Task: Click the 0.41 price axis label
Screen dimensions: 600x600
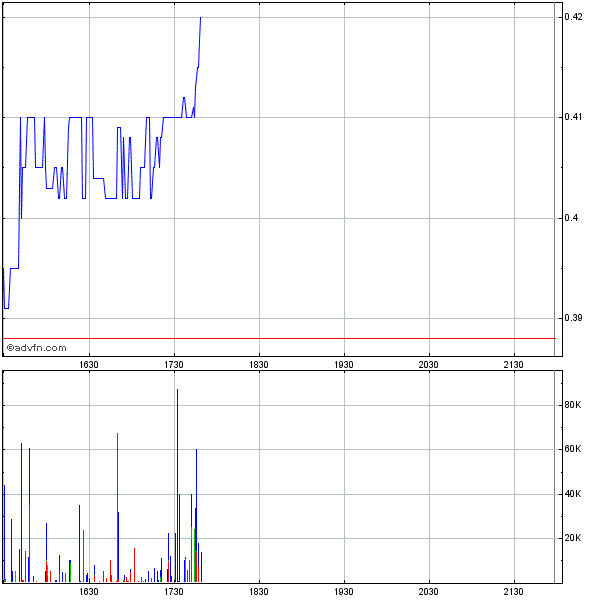Action: click(573, 118)
